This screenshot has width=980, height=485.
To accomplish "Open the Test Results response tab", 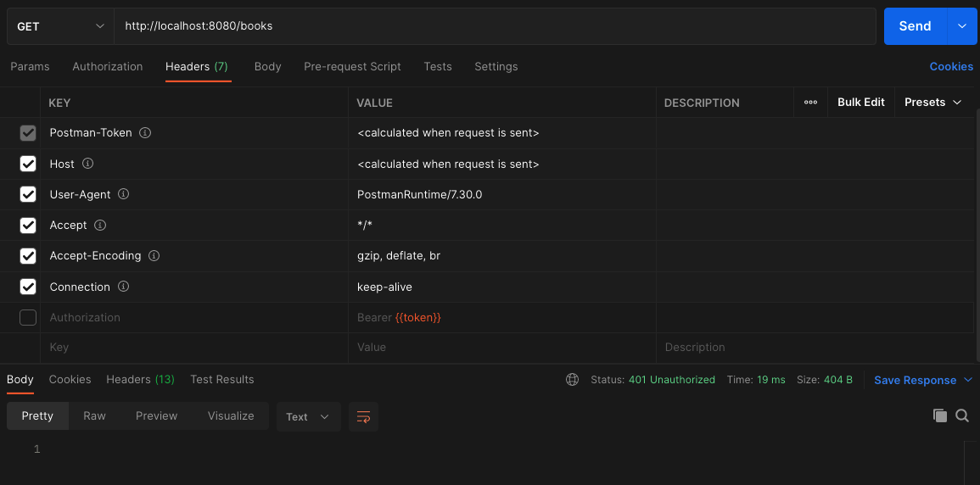I will pos(222,379).
